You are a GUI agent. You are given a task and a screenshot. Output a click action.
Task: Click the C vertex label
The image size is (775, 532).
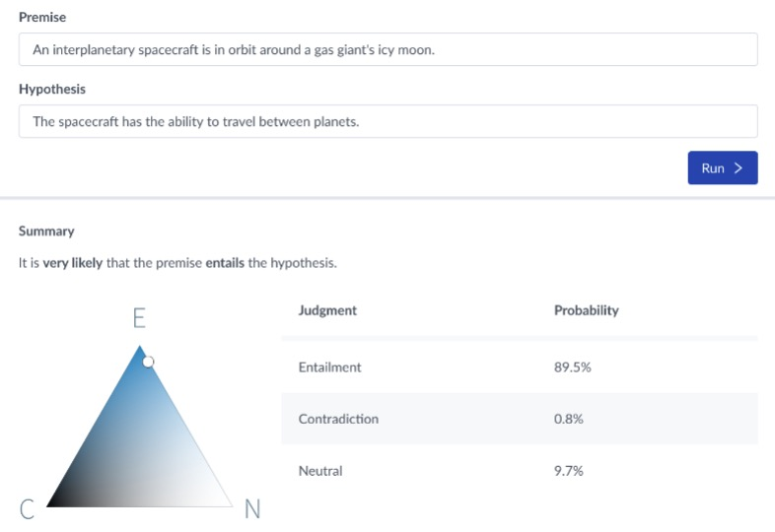click(x=28, y=508)
